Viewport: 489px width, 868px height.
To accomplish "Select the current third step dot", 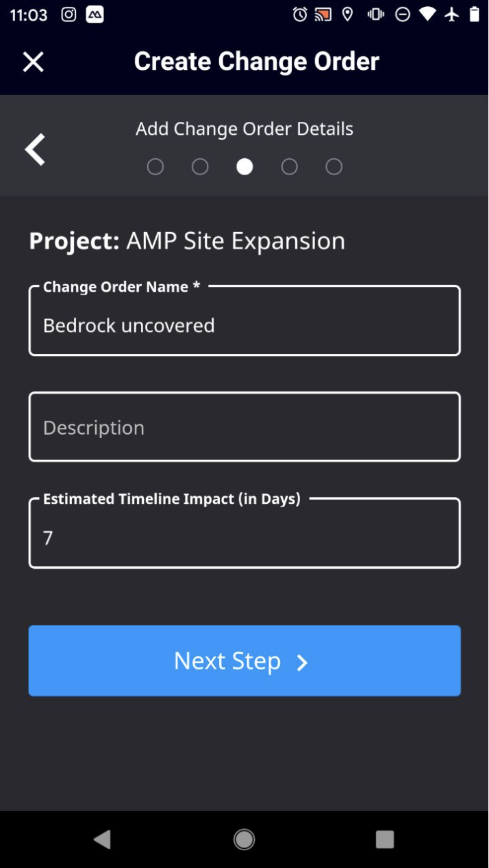I will [x=244, y=167].
